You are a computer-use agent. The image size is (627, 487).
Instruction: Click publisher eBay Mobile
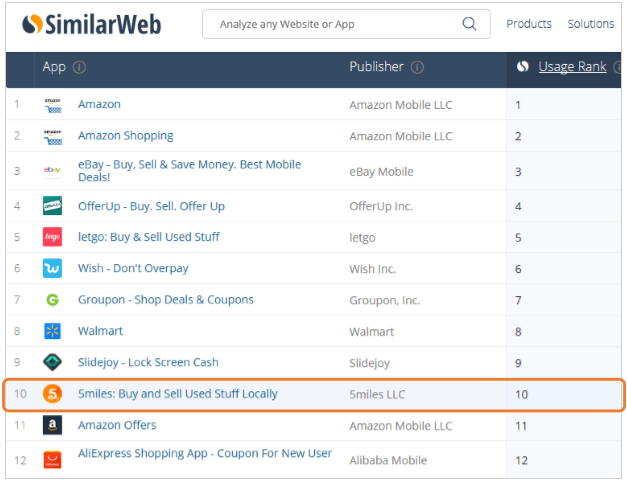[381, 172]
